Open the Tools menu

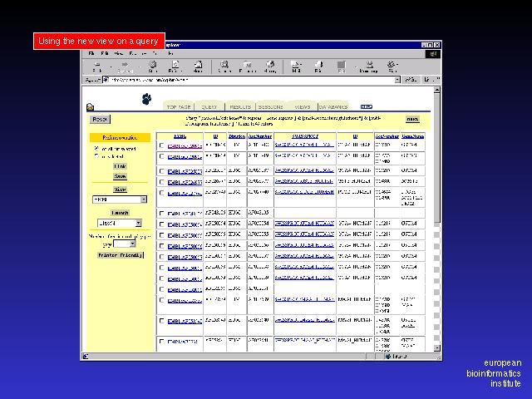155,53
